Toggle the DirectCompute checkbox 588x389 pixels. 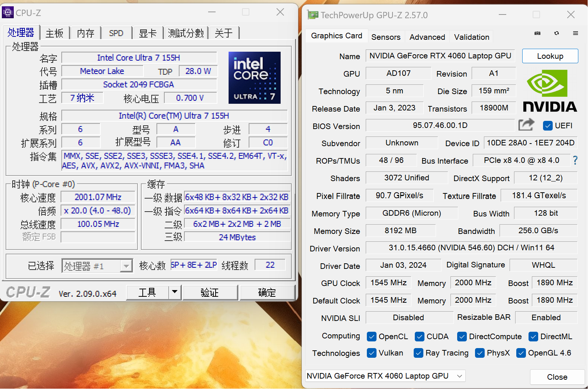point(462,337)
